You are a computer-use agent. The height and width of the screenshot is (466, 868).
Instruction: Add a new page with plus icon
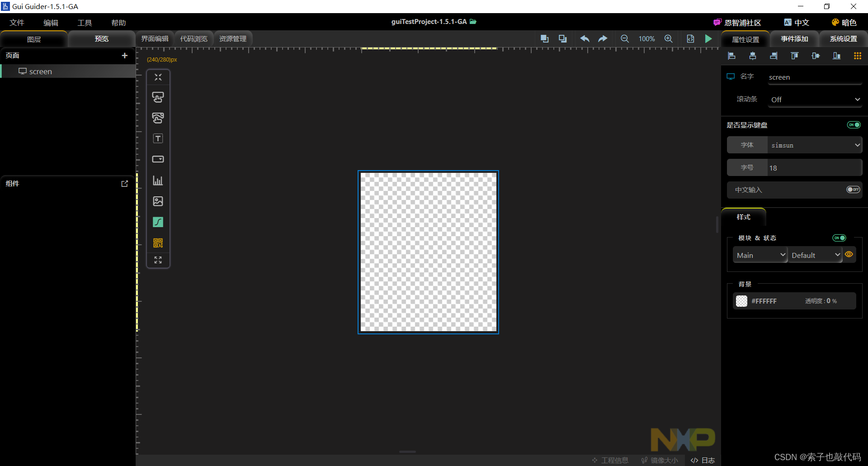tap(125, 56)
